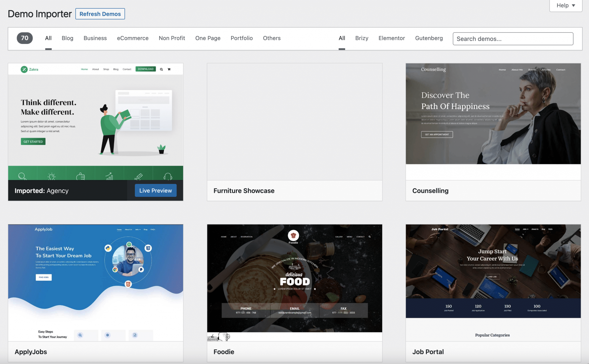589x364 pixels.
Task: Open the Furniture Showcase demo thumbnail
Action: [294, 122]
